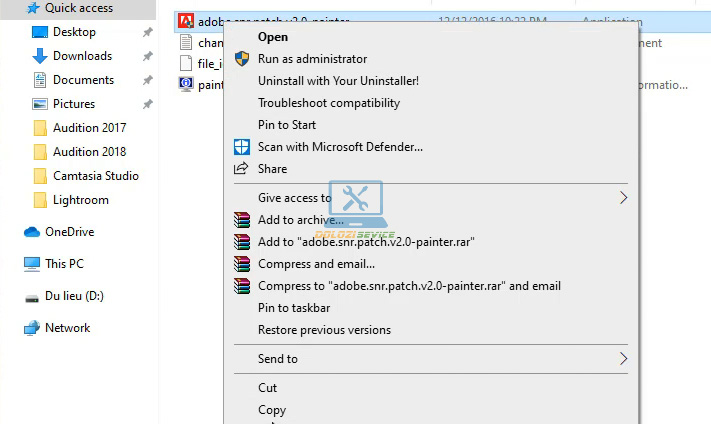Screen dimensions: 711x424
Task: Select Du lieu (D:) drive
Action: point(74,296)
